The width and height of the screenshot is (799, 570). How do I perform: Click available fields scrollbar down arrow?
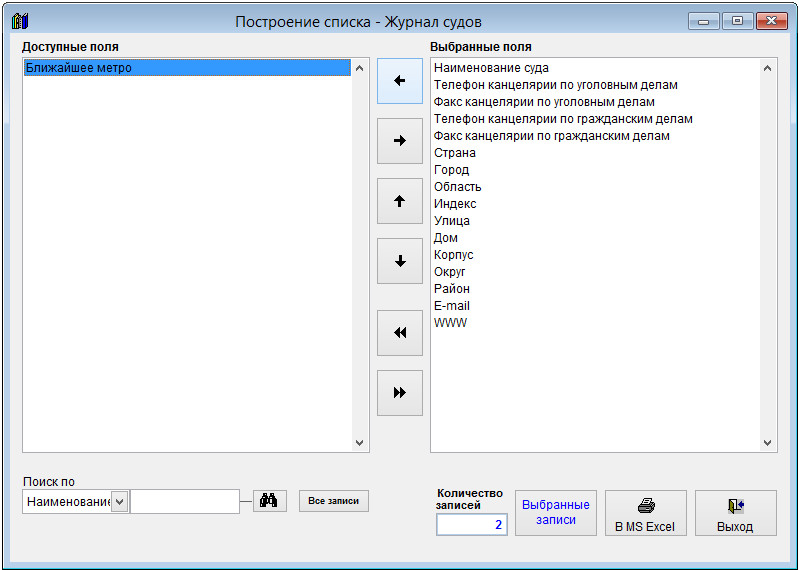pos(359,443)
